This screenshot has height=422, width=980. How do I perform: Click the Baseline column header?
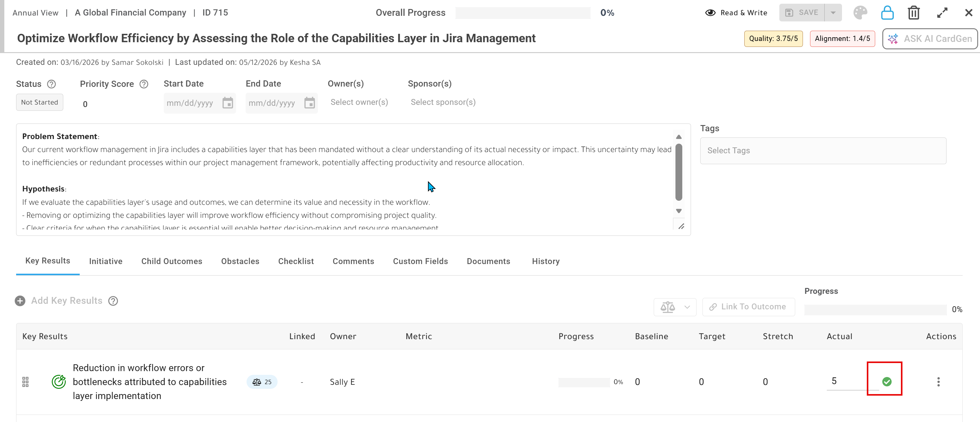tap(651, 336)
